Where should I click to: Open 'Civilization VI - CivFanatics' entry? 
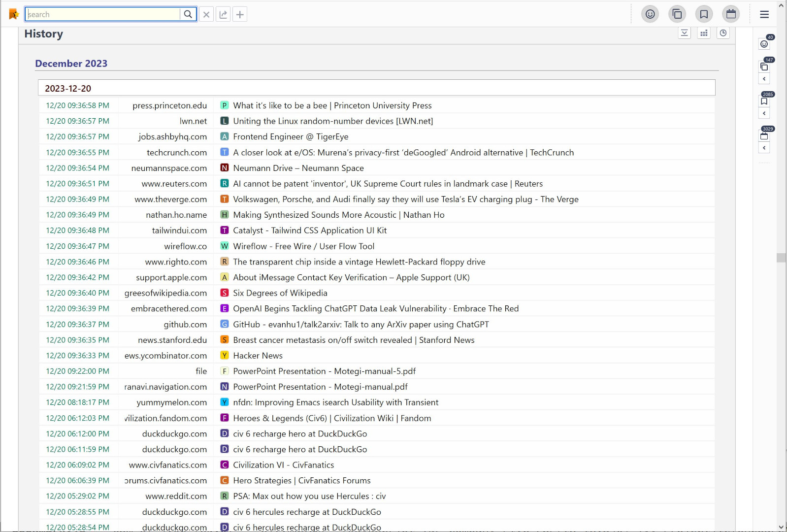[284, 465]
